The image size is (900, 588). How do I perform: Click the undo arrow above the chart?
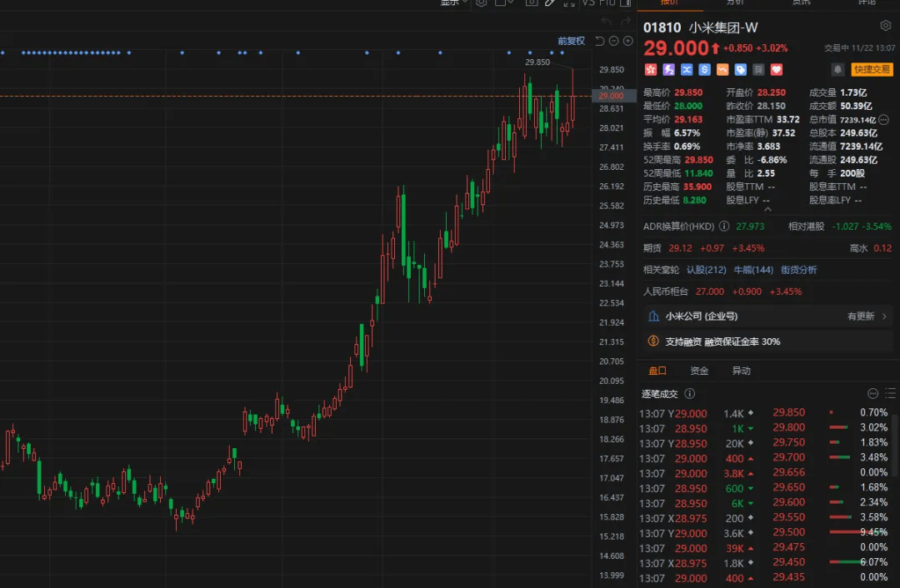607,21
